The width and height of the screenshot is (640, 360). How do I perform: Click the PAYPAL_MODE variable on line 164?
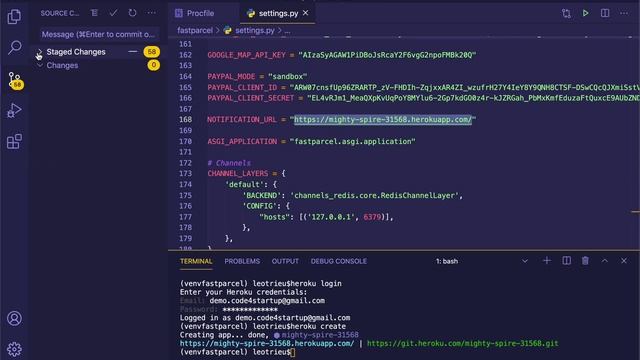coord(231,76)
